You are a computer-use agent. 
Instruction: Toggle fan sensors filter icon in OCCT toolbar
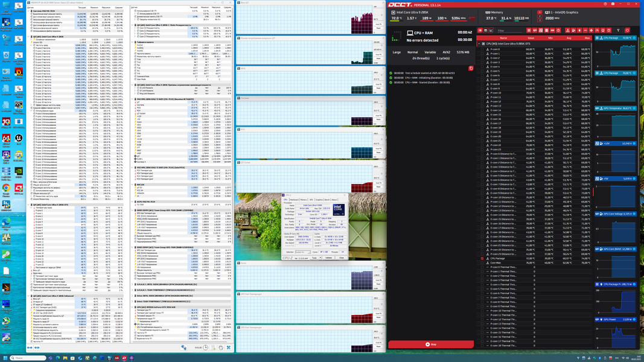point(591,30)
